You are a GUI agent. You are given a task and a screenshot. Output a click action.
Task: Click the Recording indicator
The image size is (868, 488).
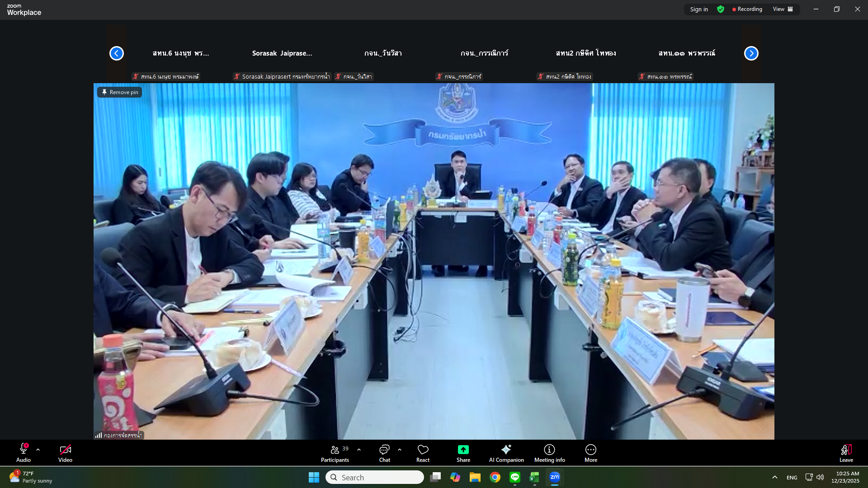(x=747, y=9)
